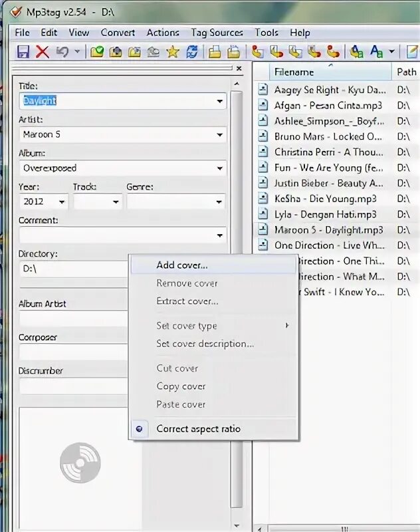
Task: Open the Genre field dropdown
Action: pyautogui.click(x=219, y=202)
